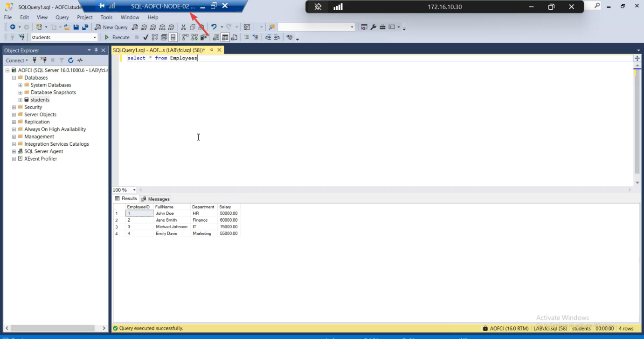The image size is (644, 339).
Task: Comment out selected lines icon
Action: point(247,37)
